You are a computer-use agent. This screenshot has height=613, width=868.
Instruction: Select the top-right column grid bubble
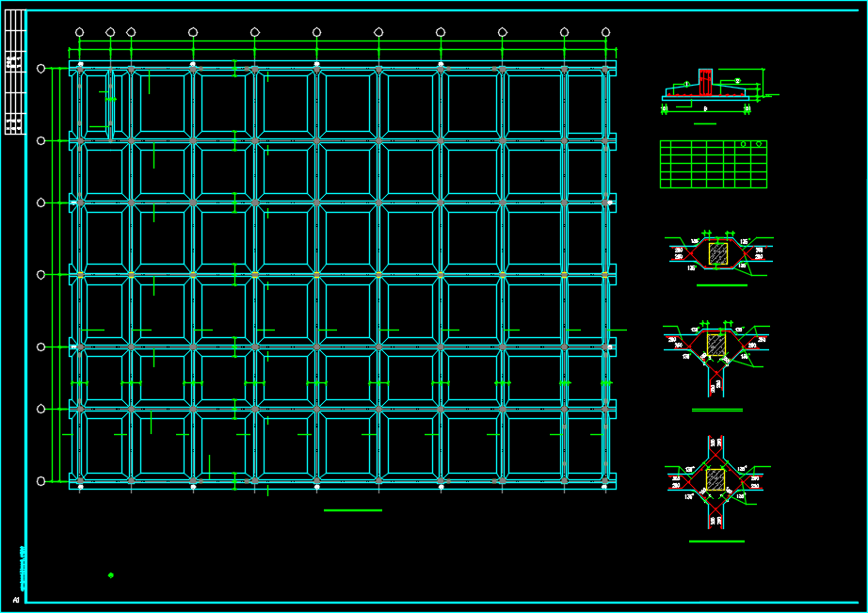(605, 32)
